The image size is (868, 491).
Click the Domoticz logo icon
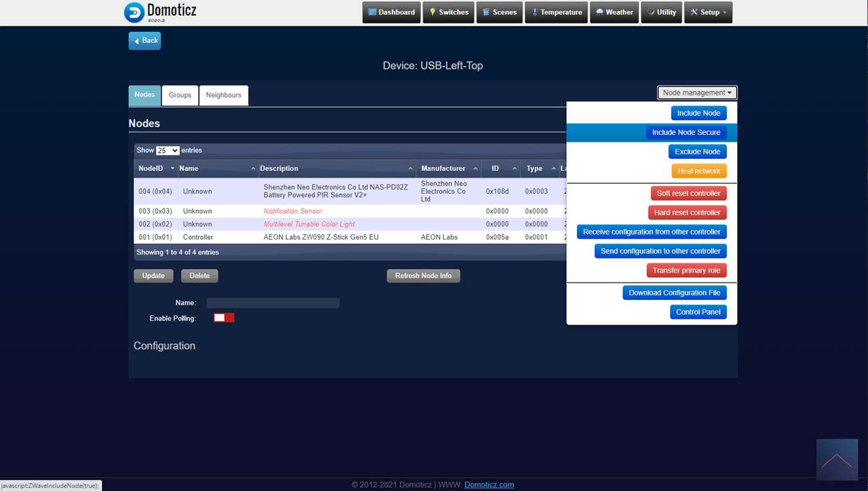click(134, 12)
